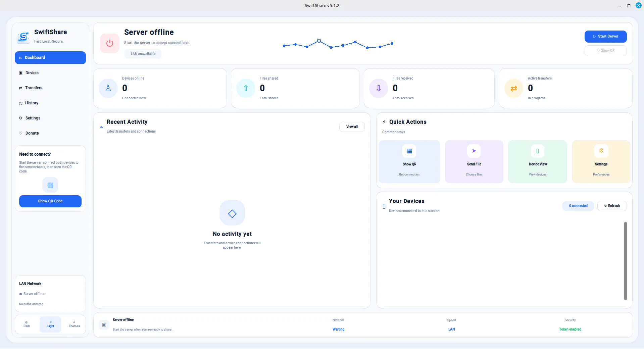Image resolution: width=644 pixels, height=349 pixels.
Task: Click the Devices online person icon
Action: pyautogui.click(x=108, y=88)
